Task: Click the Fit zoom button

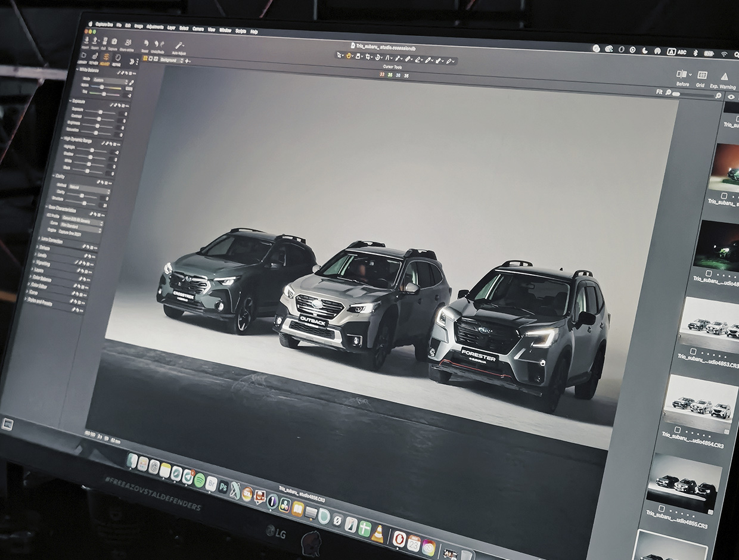Action: click(x=659, y=92)
